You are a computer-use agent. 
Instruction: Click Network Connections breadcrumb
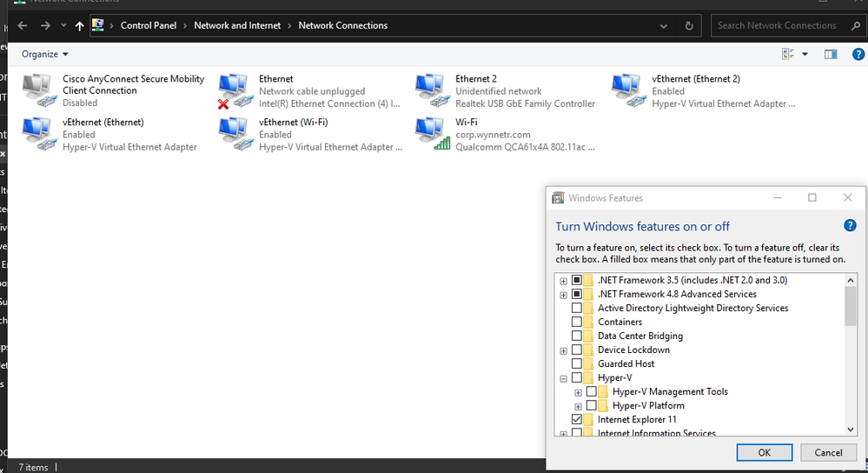tap(342, 25)
